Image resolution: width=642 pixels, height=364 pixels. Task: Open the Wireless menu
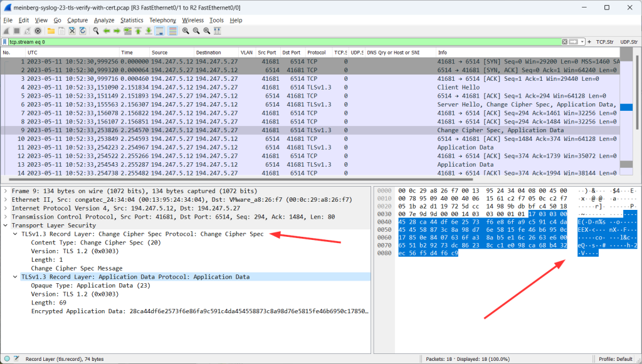coord(193,20)
